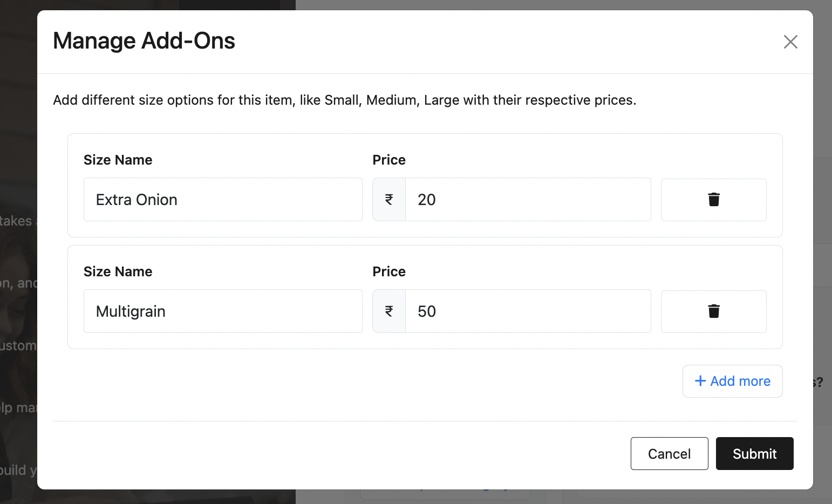Click the rupee symbol beside price 50

(389, 311)
